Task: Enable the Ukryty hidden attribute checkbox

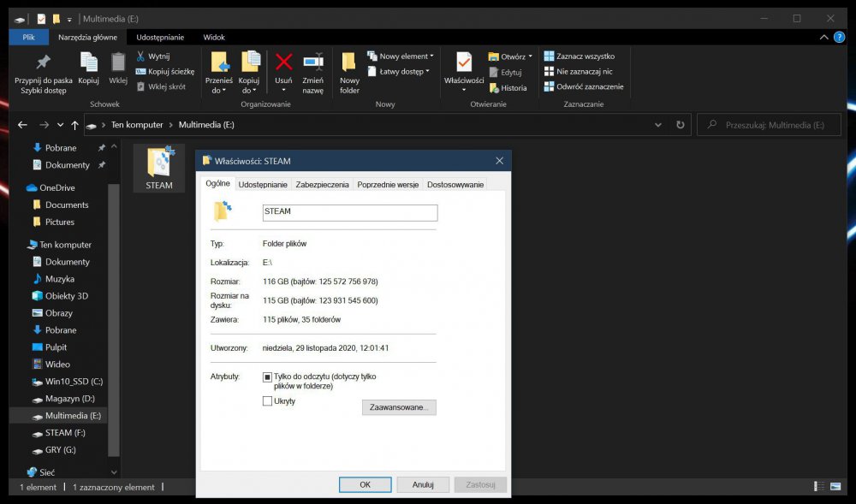Action: pos(267,400)
